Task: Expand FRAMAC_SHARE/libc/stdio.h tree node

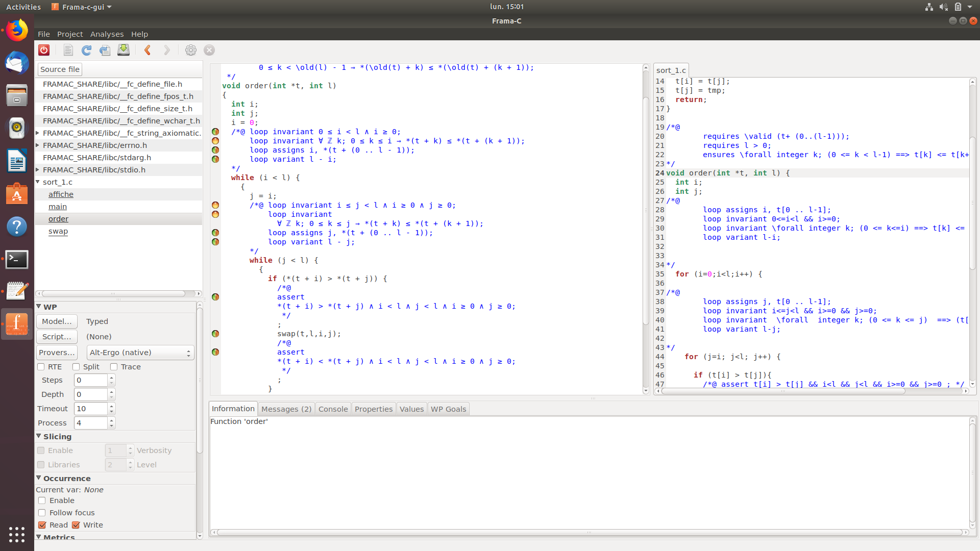Action: click(x=38, y=169)
